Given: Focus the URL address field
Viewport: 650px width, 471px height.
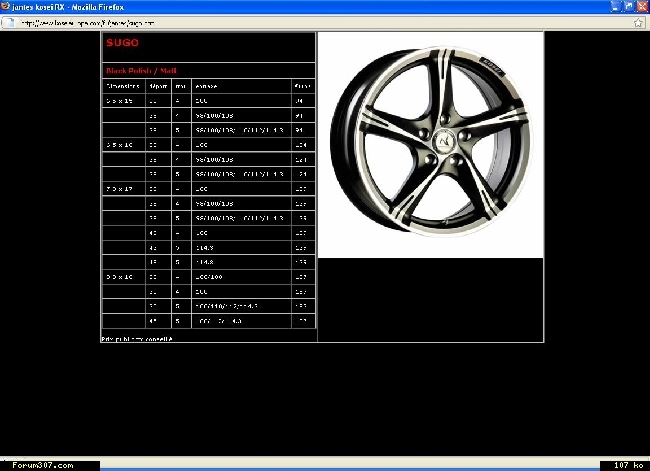Looking at the screenshot, I should (x=325, y=23).
